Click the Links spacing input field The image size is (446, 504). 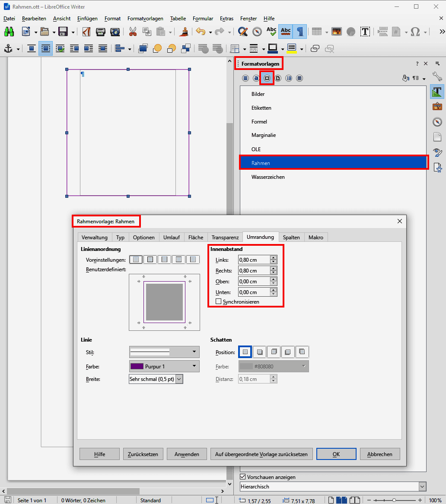[254, 260]
